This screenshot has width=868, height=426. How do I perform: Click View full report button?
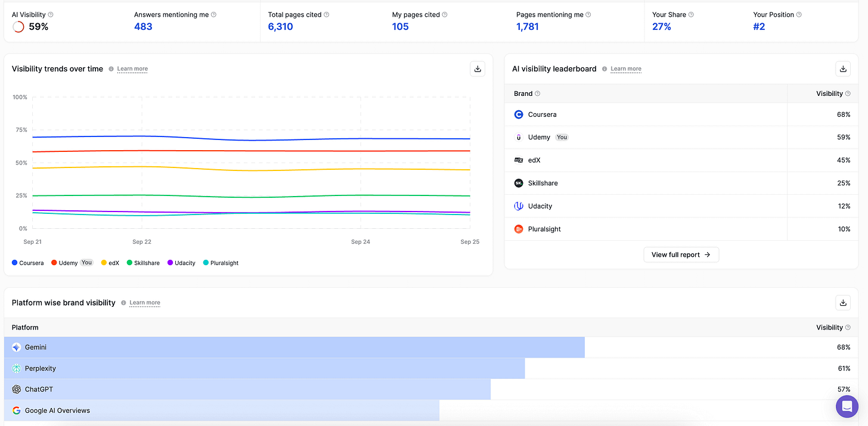[x=681, y=254]
